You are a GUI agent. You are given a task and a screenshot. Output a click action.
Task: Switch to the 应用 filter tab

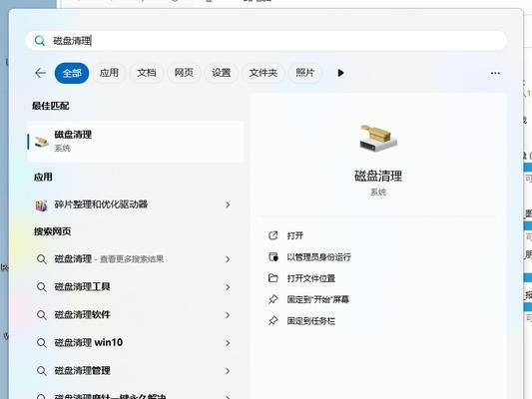click(x=109, y=73)
